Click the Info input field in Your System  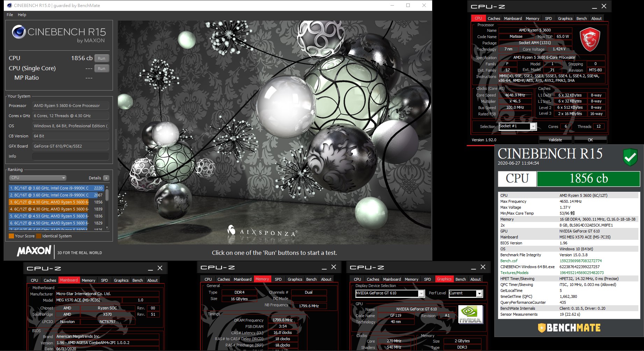point(71,156)
